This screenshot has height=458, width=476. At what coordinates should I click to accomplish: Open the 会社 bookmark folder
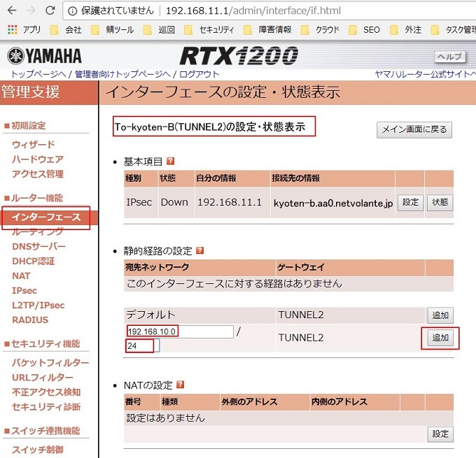tap(66, 30)
